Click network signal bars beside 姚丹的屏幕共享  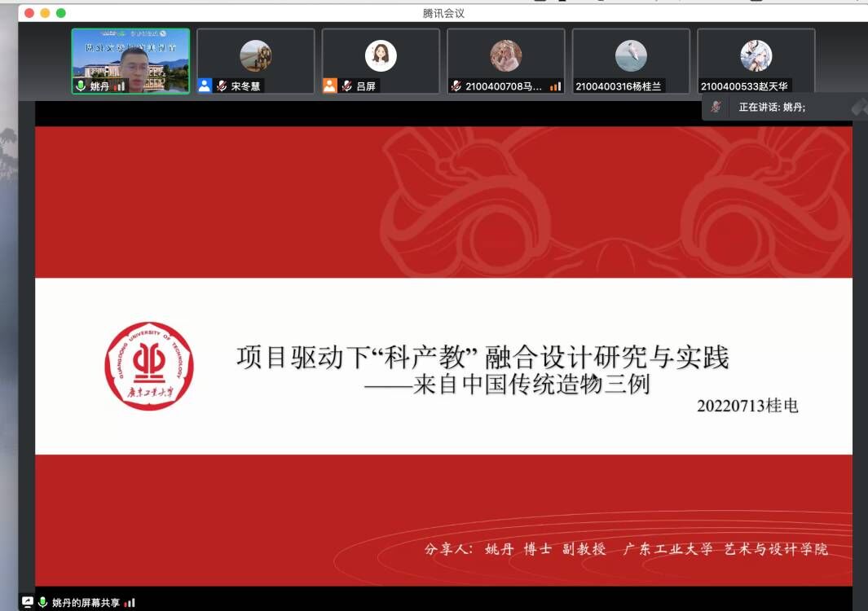(130, 603)
